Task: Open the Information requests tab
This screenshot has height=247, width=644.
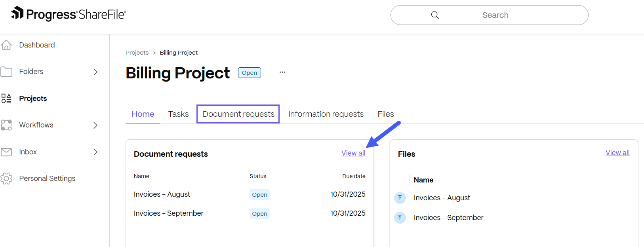Action: click(x=326, y=114)
